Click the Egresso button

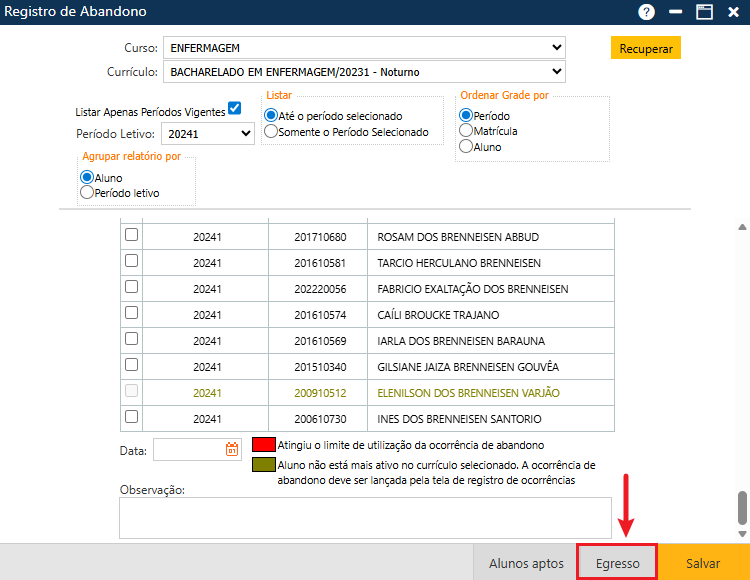pos(617,563)
